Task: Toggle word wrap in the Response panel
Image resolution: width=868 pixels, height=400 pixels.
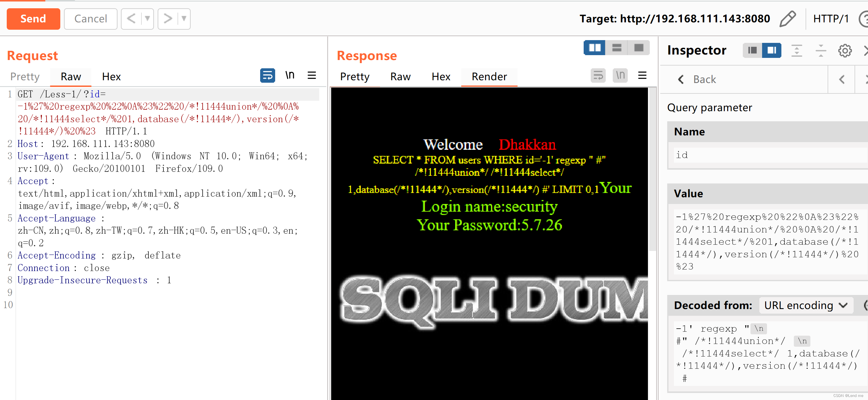Action: point(598,75)
